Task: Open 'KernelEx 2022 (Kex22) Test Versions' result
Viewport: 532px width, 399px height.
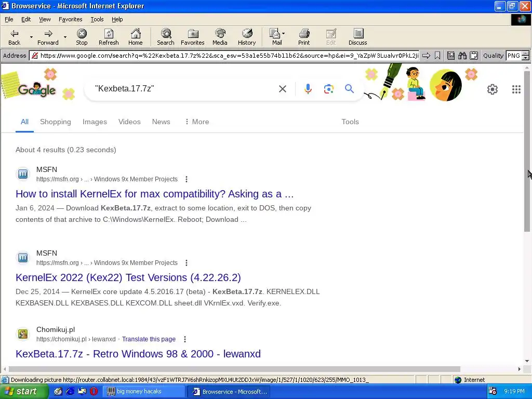Action: [128, 277]
